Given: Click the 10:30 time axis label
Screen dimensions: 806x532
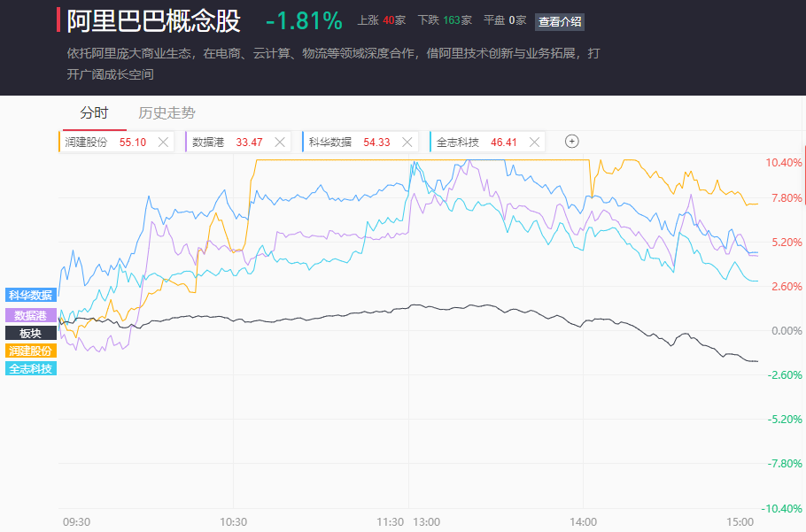Looking at the screenshot, I should (233, 522).
